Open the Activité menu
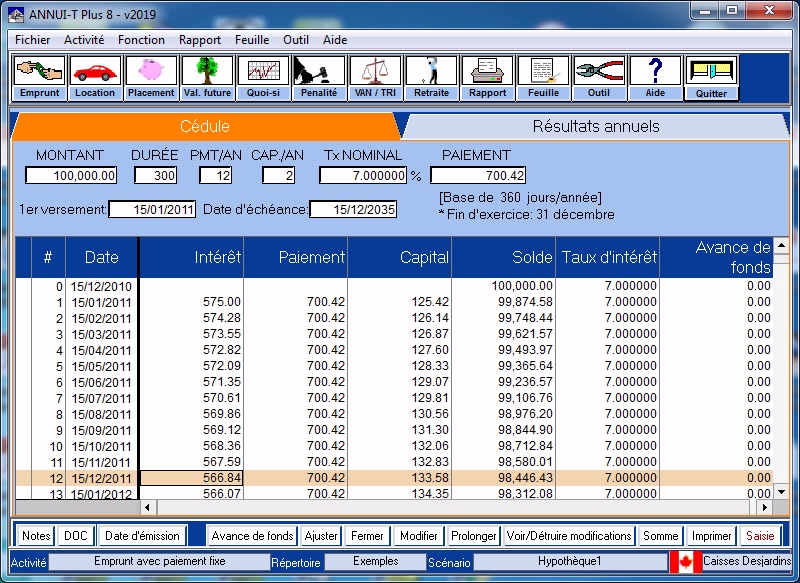The width and height of the screenshot is (800, 583). point(84,40)
